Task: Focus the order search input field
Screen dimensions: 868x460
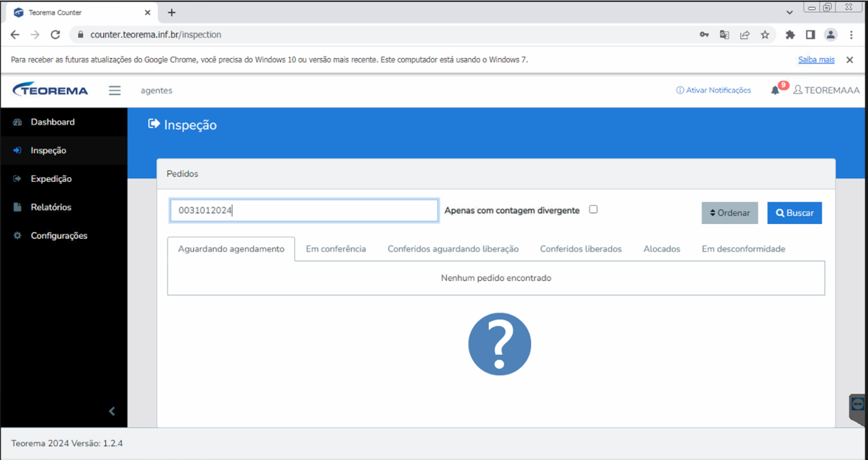Action: (x=305, y=210)
